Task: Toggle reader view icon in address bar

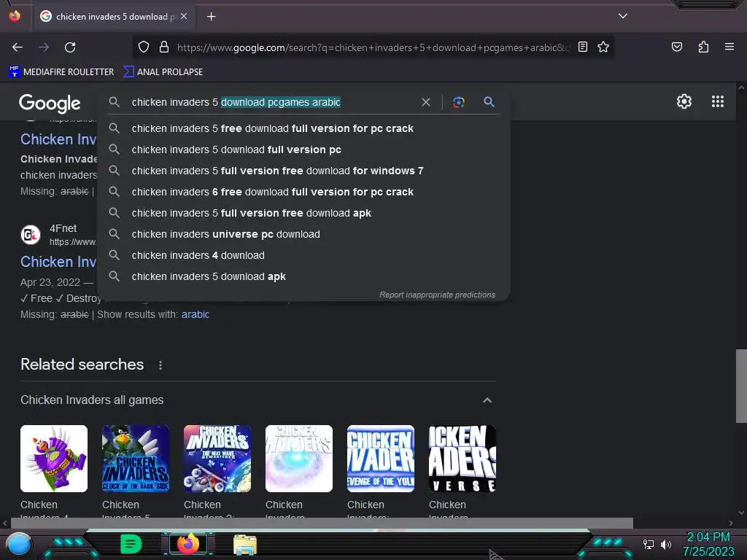Action: pos(582,47)
